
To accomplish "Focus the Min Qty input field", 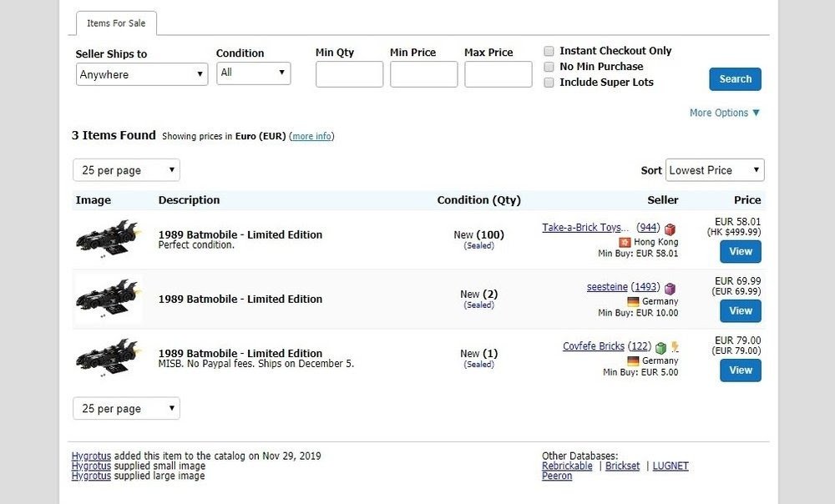I will tap(349, 74).
